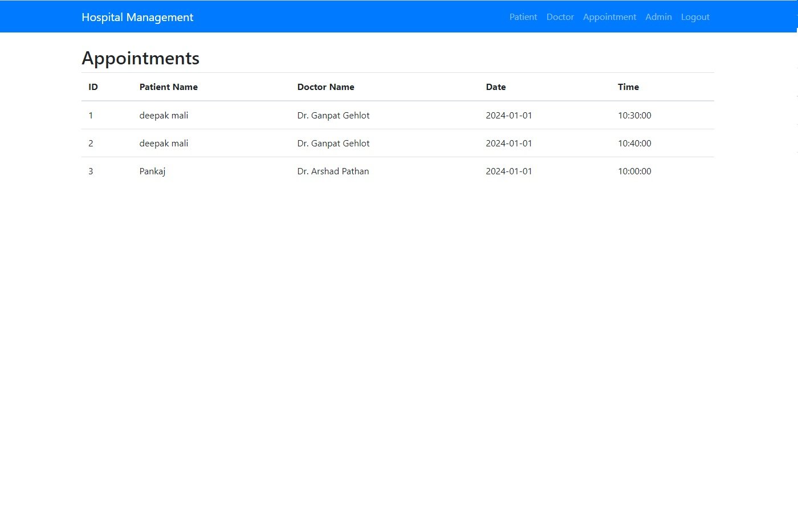Go to the Doctor page
Viewport: 798px width, 532px height.
[560, 17]
